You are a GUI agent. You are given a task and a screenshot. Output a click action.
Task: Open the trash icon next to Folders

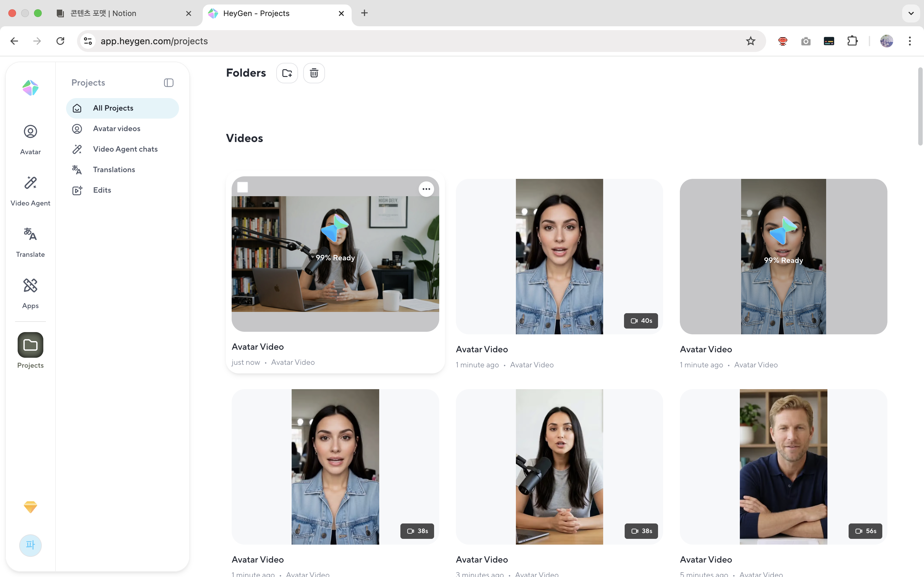pyautogui.click(x=314, y=73)
